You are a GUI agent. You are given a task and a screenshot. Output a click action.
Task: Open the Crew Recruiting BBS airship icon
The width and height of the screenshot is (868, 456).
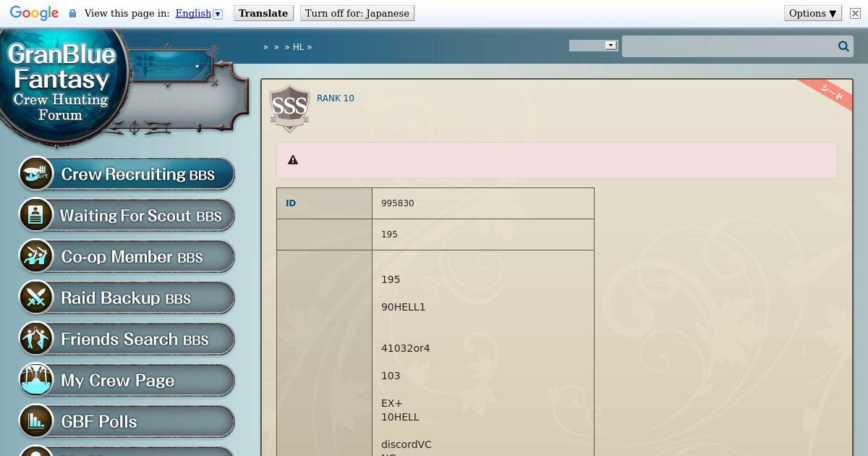click(x=36, y=174)
